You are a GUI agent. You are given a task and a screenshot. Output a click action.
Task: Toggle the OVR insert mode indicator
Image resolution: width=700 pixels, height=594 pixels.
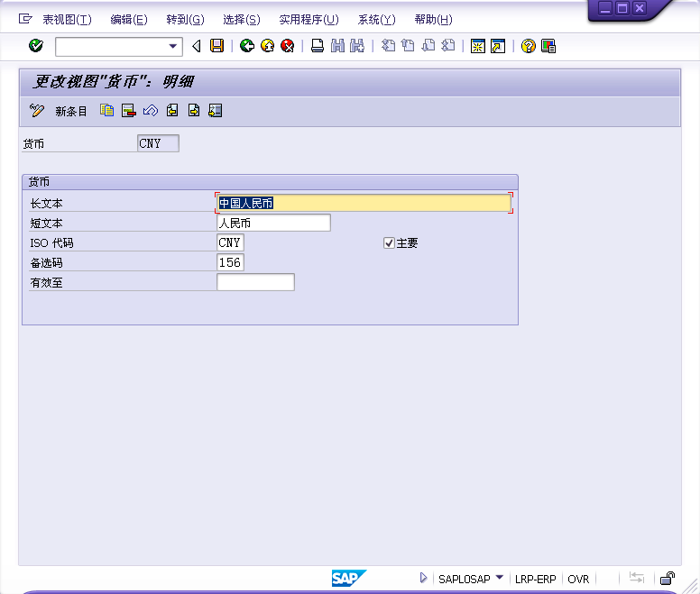point(578,579)
